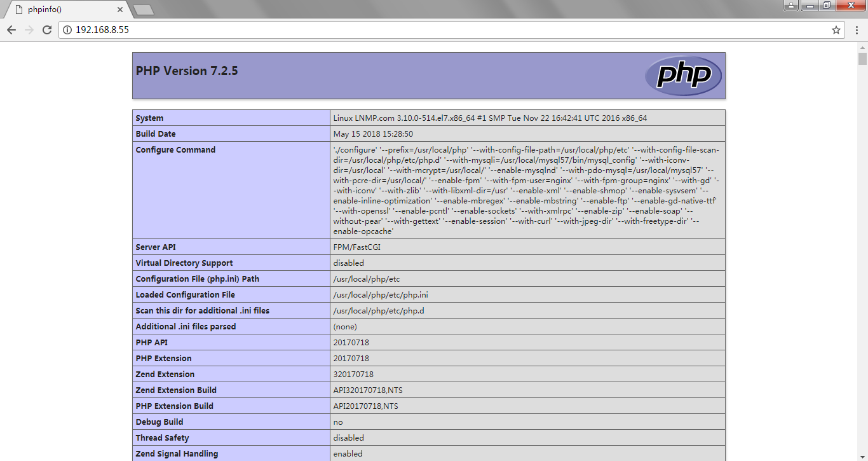Click Scan this dir for additional .ini files

203,311
